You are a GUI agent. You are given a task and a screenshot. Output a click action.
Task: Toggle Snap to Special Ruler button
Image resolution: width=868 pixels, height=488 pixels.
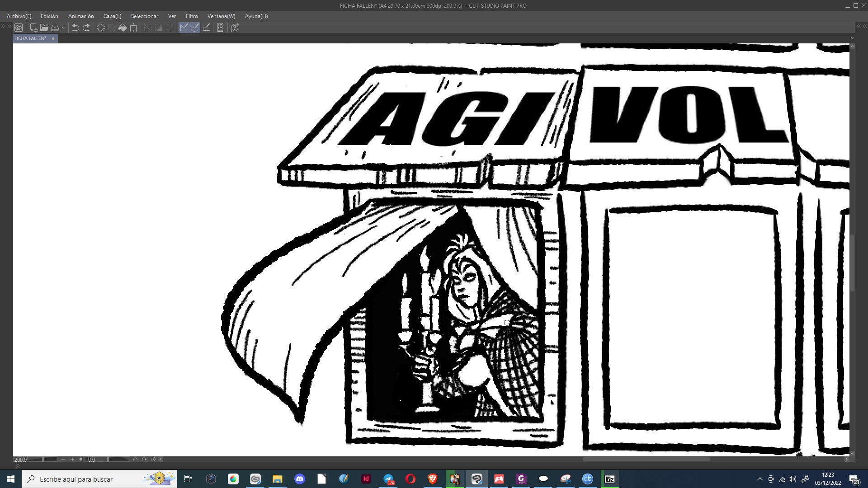(x=195, y=28)
